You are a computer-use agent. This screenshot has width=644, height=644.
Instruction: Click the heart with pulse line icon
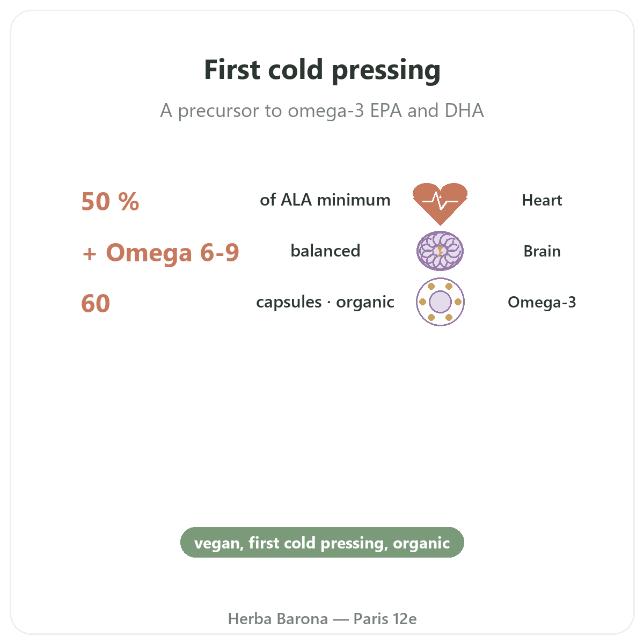point(440,203)
